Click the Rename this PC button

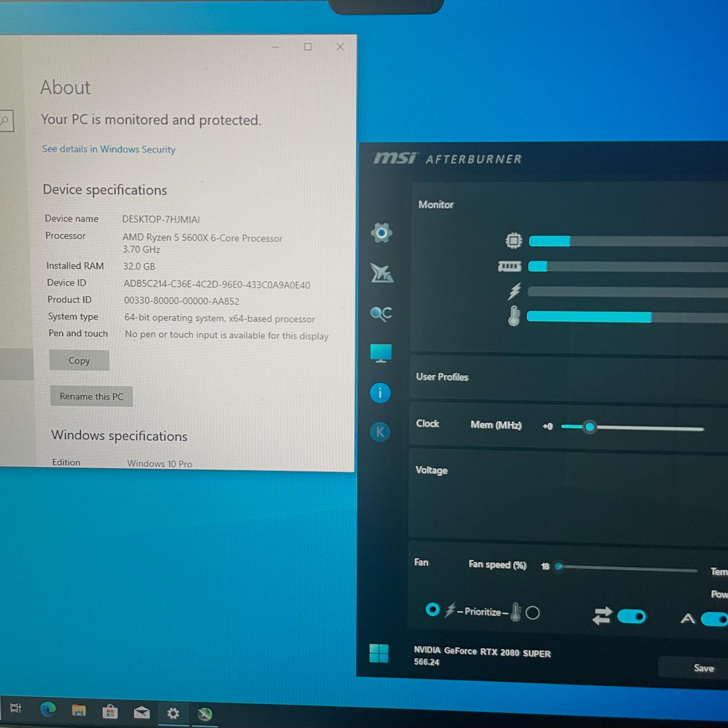[x=92, y=396]
